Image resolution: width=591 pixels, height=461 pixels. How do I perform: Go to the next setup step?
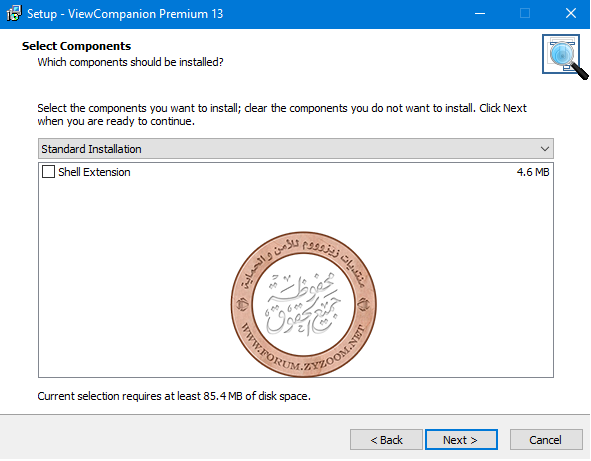click(461, 440)
